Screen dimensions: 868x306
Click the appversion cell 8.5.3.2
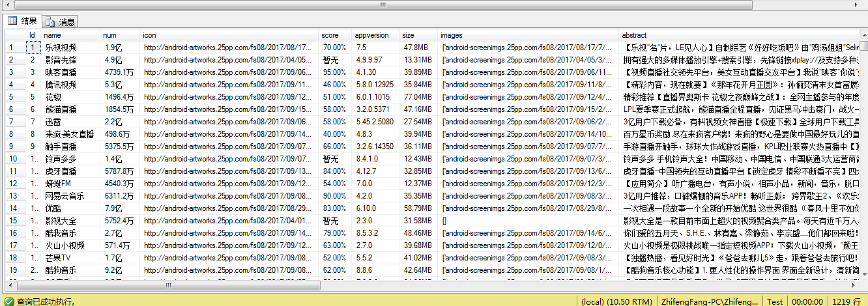(376, 233)
